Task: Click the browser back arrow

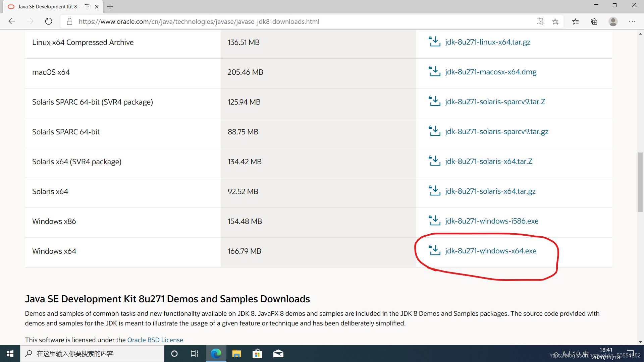Action: [x=12, y=21]
